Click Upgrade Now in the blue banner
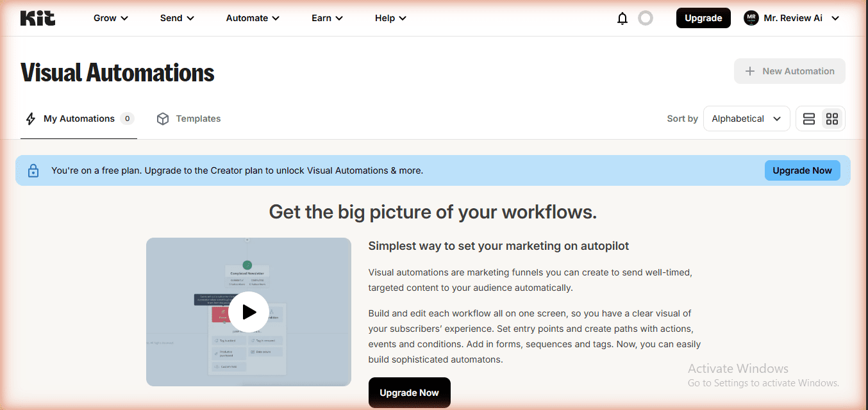The image size is (868, 410). pyautogui.click(x=802, y=170)
